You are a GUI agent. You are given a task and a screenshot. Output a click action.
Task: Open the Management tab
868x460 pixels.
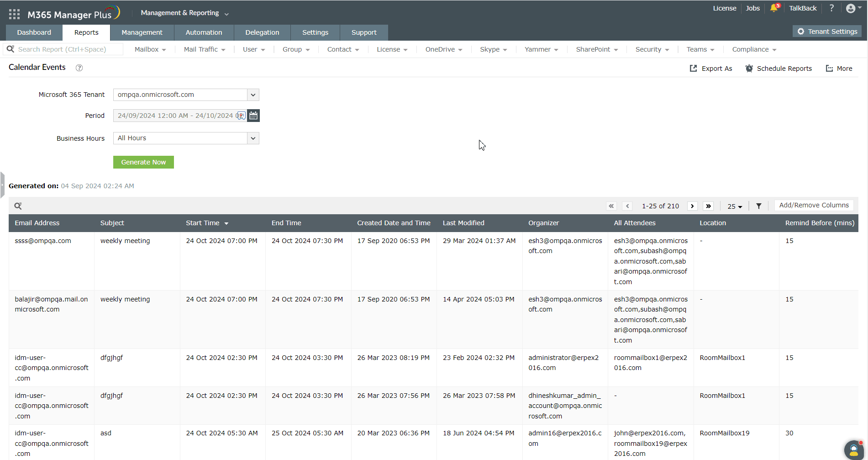click(x=142, y=32)
